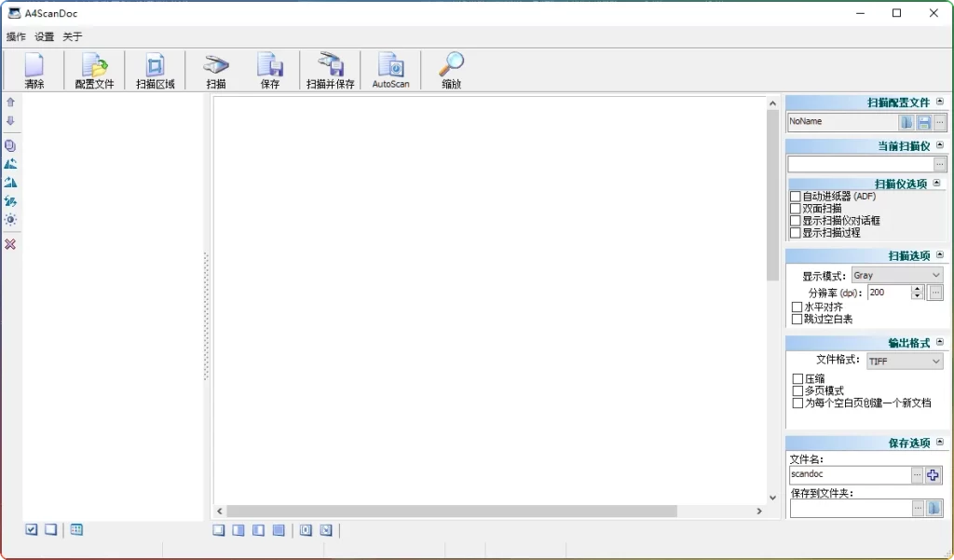Enable the 自动进纸器 (ADF) checkbox
Image resolution: width=954 pixels, height=560 pixels.
tap(796, 197)
